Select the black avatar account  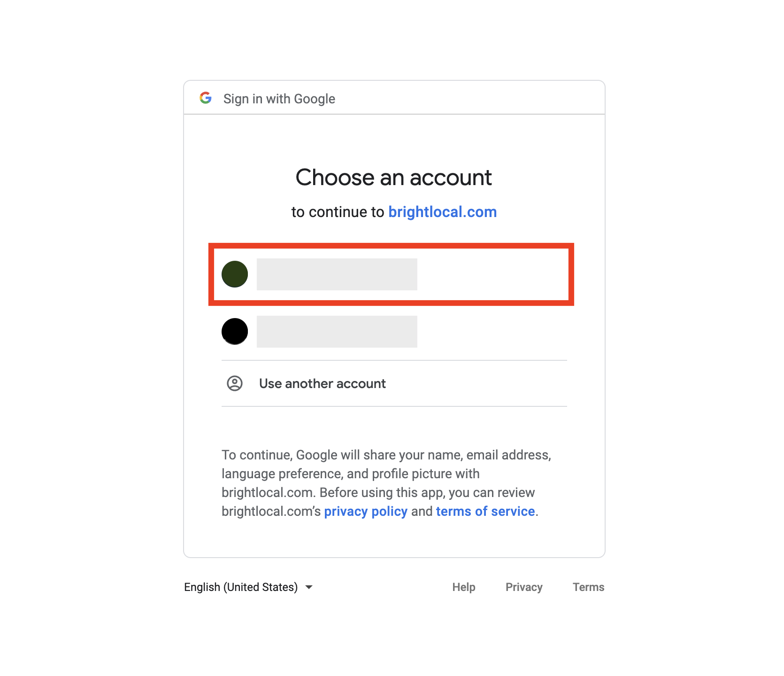(235, 331)
